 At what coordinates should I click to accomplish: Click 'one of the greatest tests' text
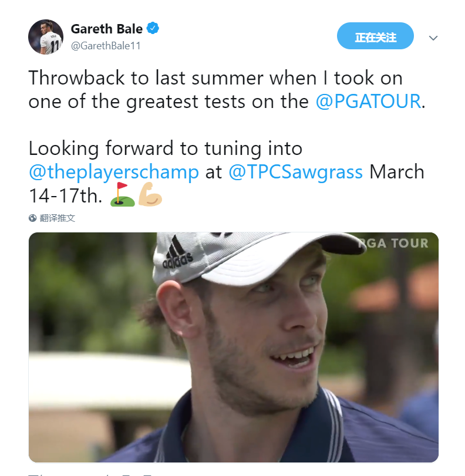click(x=137, y=102)
